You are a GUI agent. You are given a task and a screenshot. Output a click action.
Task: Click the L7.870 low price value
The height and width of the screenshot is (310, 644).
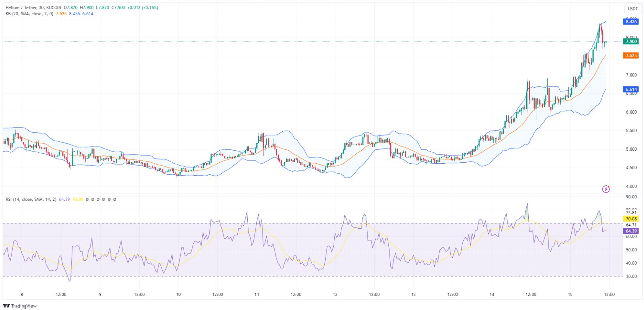click(x=103, y=7)
